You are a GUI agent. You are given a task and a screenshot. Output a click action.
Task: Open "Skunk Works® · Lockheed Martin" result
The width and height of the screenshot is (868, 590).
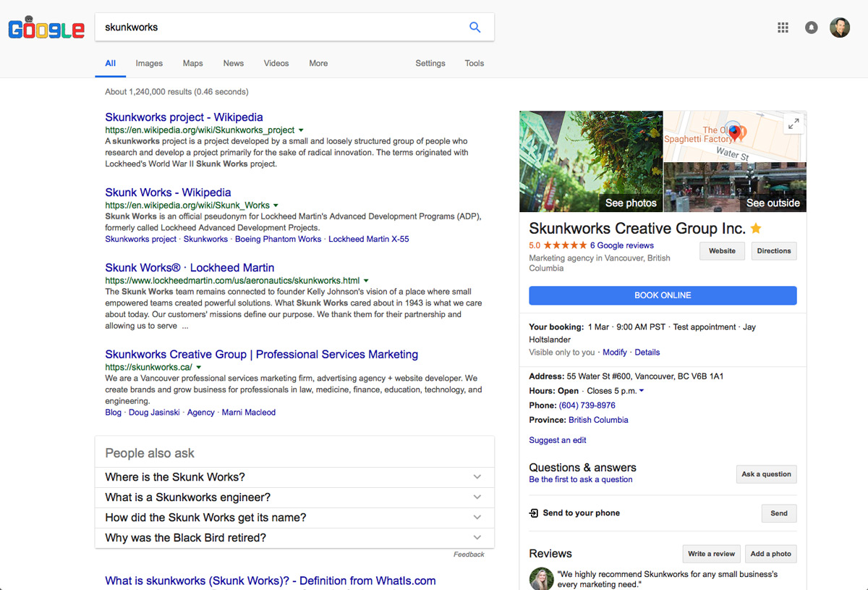[190, 268]
